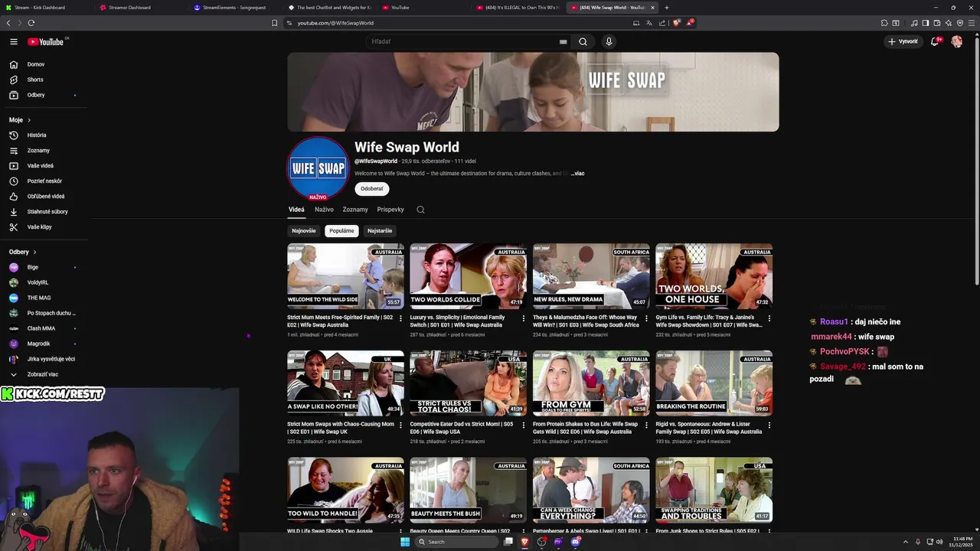This screenshot has height=551, width=980.
Task: Switch to the Príspevky channel tab
Action: (x=390, y=210)
